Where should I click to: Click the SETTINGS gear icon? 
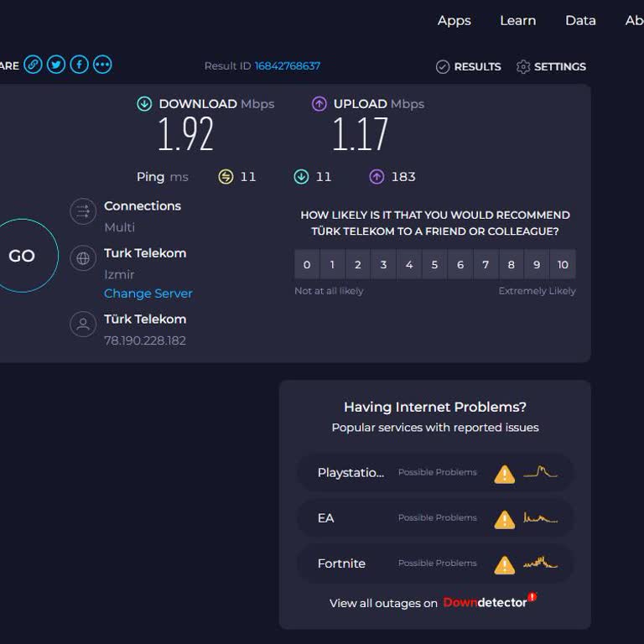click(x=523, y=66)
